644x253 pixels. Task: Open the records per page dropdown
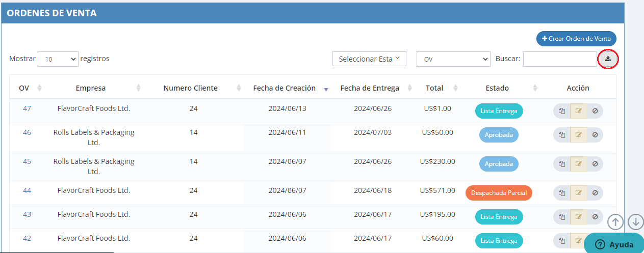tap(58, 59)
